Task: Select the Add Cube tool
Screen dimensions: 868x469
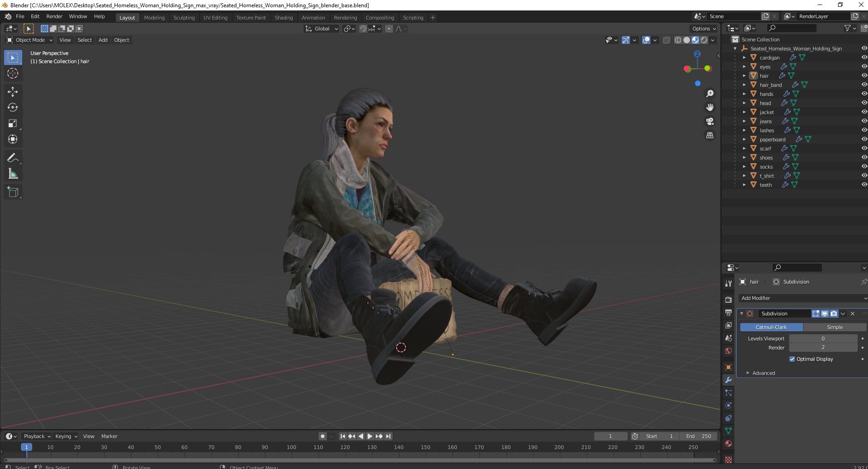Action: click(13, 192)
